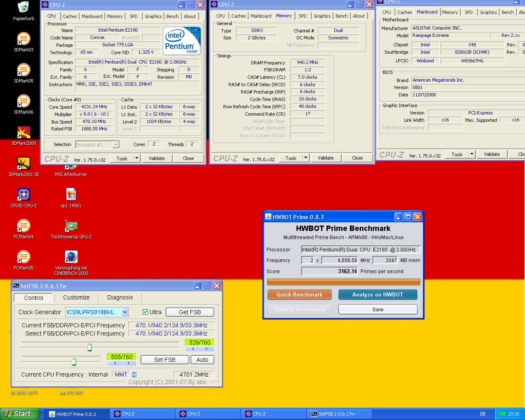Open the PCMark05 desktop shortcut
Screen dimensions: 525x420
pyautogui.click(x=23, y=257)
